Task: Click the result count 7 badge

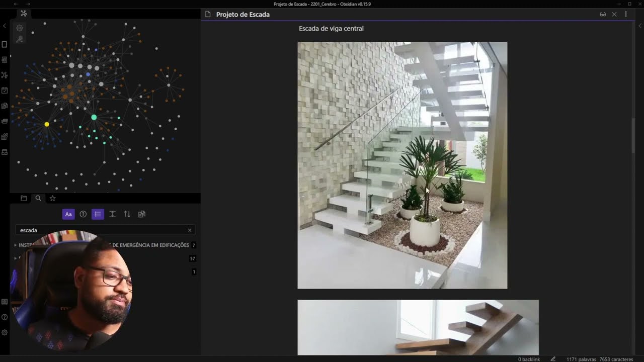Action: point(194,245)
